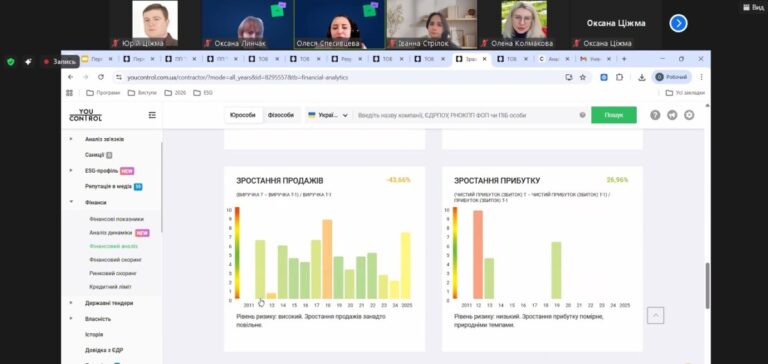Click the company search input field
This screenshot has height=364, width=768.
tap(465, 116)
